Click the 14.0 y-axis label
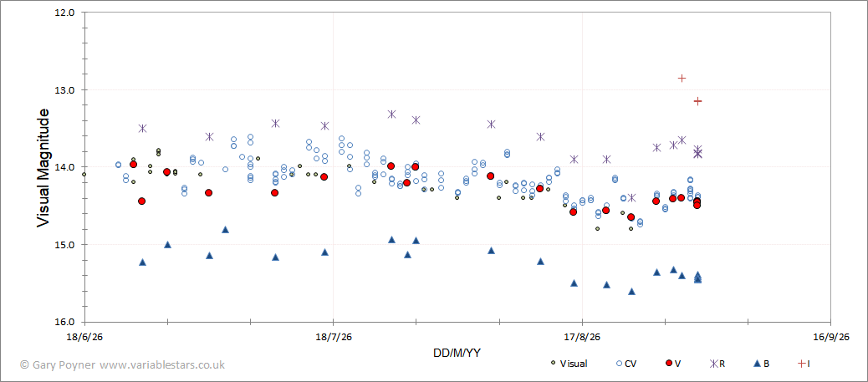Image resolution: width=868 pixels, height=382 pixels. (66, 167)
